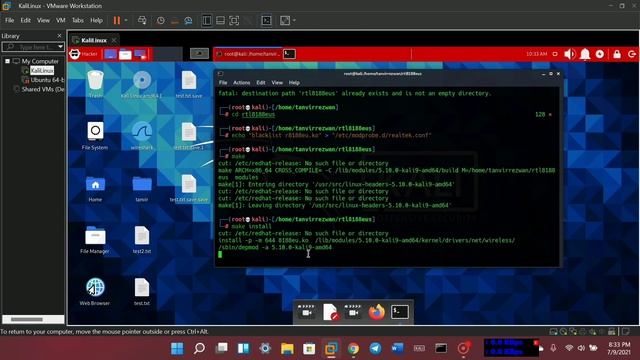Collapse the My Computer tree node

coord(7,61)
